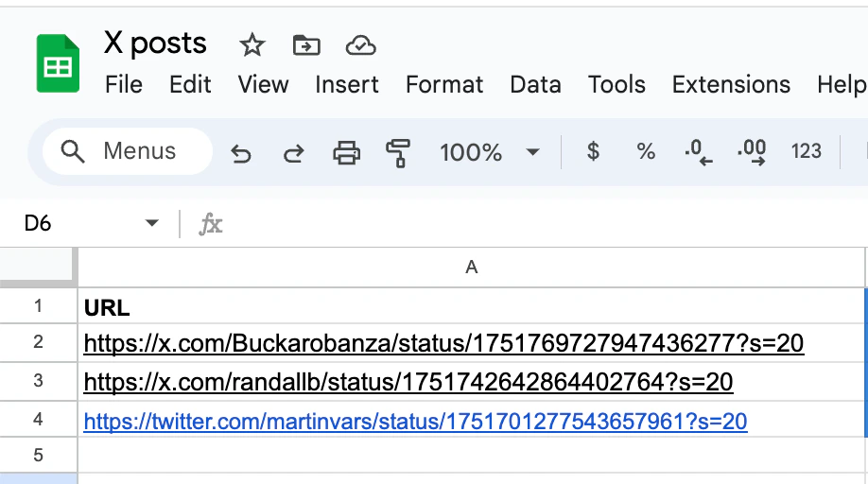
Task: Open the Buckarobanza status link
Action: 443,343
